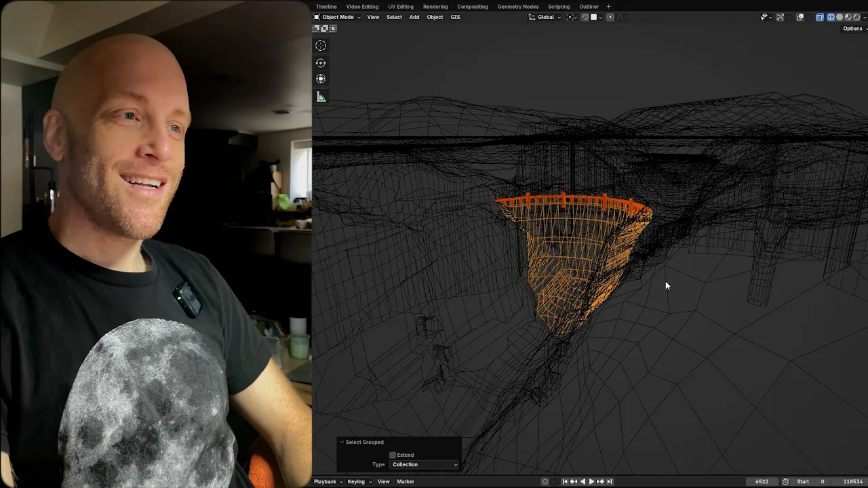Toggle X-Ray display mode
Screen dimensions: 868x488
click(x=820, y=17)
